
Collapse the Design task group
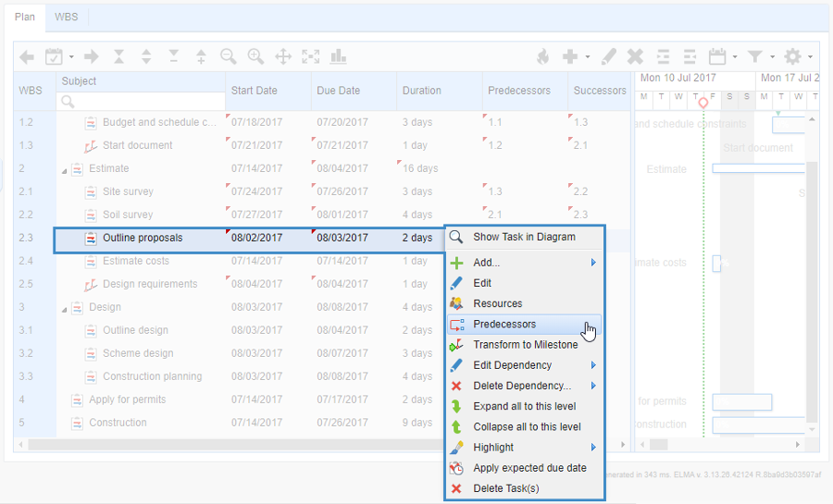coord(65,308)
